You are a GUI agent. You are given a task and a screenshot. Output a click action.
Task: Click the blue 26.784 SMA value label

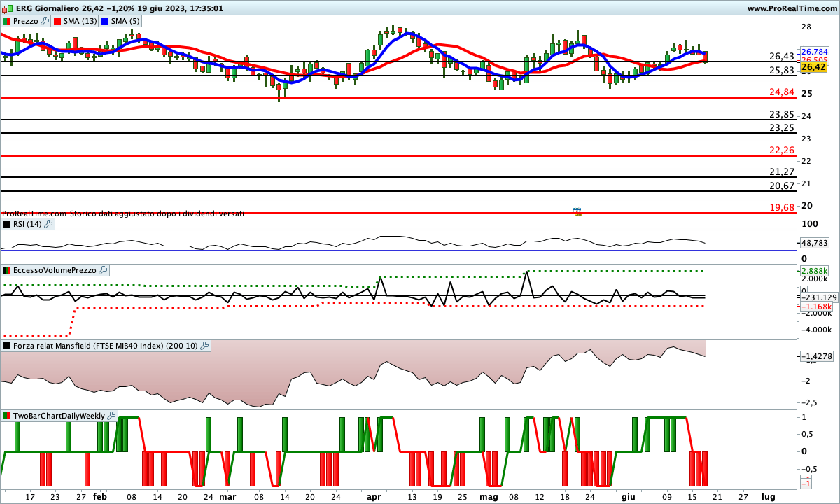pos(814,52)
